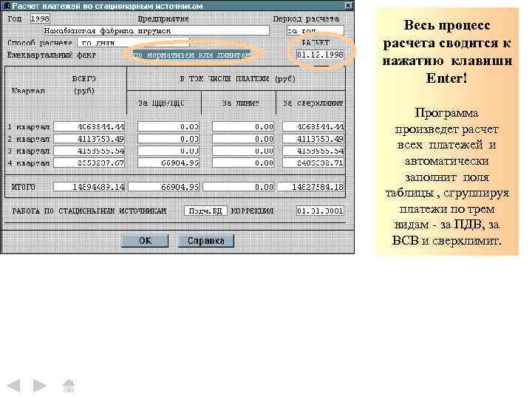The width and height of the screenshot is (532, 399).
Task: Click the title bar window icon
Action: pyautogui.click(x=7, y=6)
